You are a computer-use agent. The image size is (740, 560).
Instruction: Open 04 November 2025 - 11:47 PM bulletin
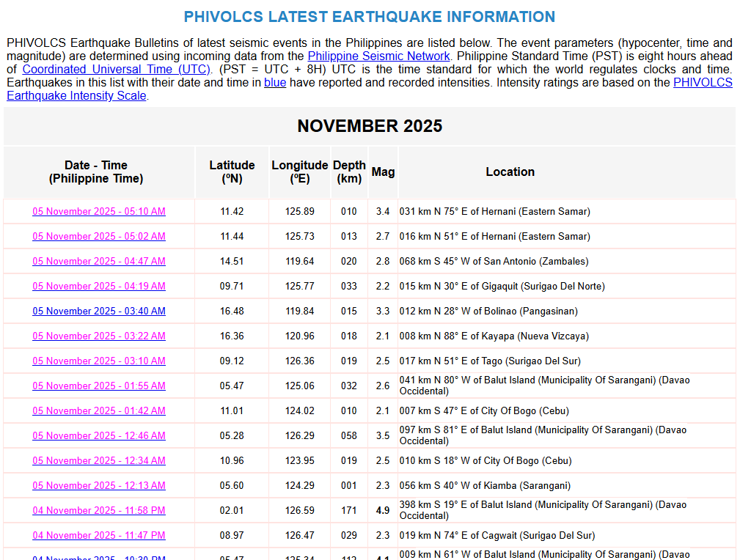(x=99, y=536)
